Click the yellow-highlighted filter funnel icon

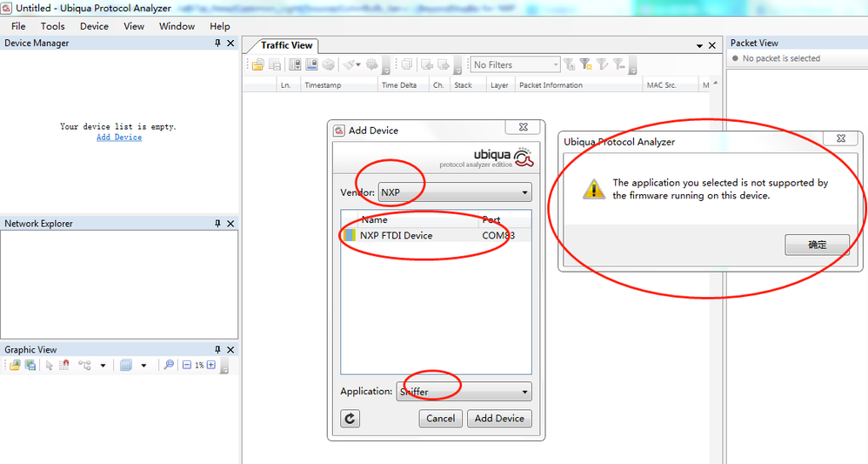(585, 65)
